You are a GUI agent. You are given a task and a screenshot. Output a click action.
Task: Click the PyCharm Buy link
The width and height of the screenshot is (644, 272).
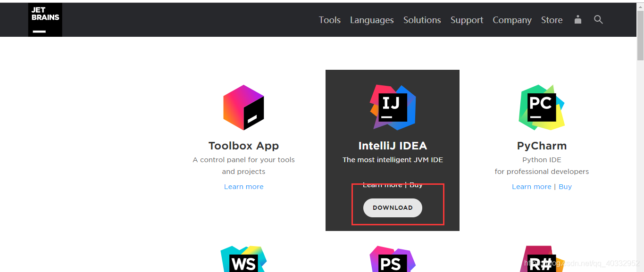(565, 187)
